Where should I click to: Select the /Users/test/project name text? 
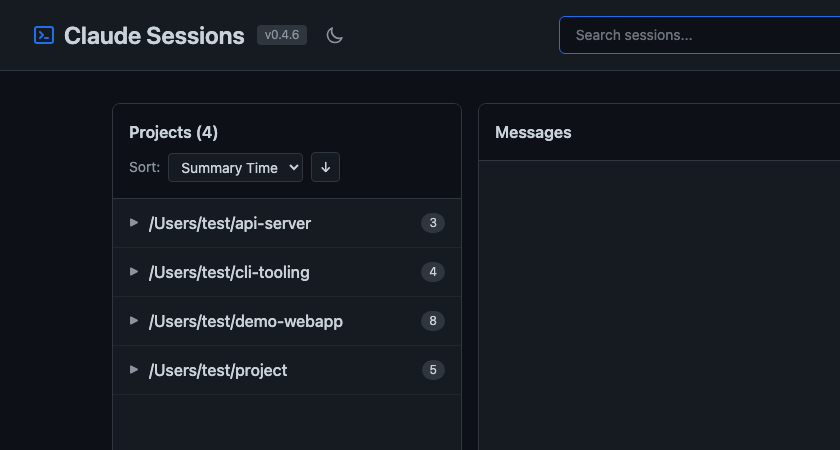coord(218,371)
